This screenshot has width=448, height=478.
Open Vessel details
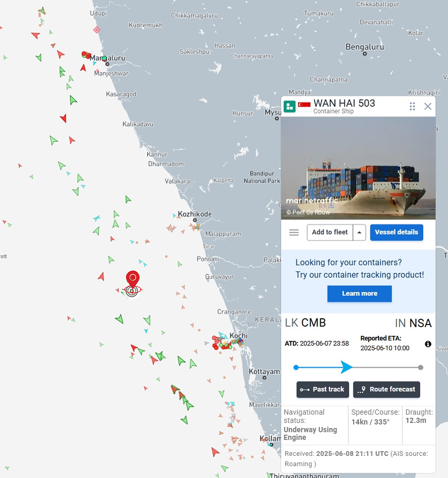point(397,232)
